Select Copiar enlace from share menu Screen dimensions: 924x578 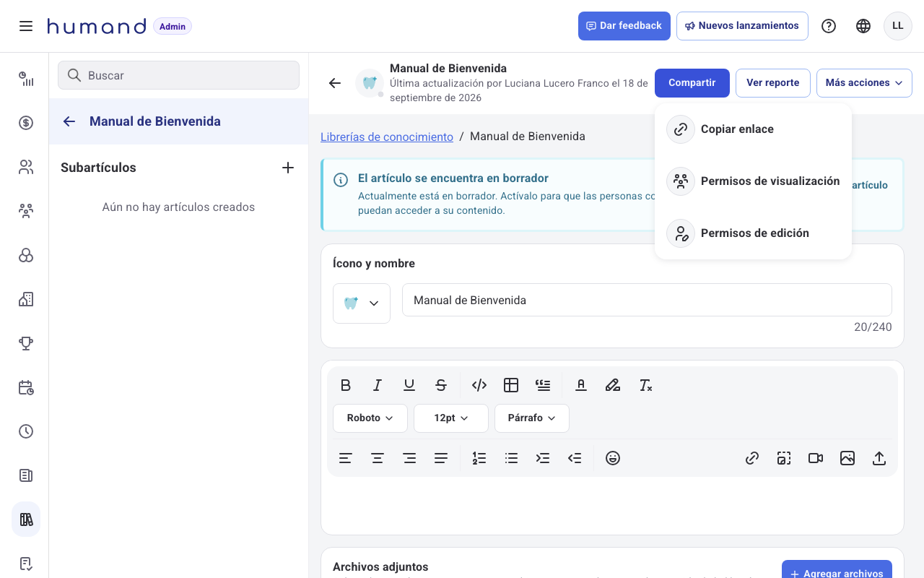(753, 129)
